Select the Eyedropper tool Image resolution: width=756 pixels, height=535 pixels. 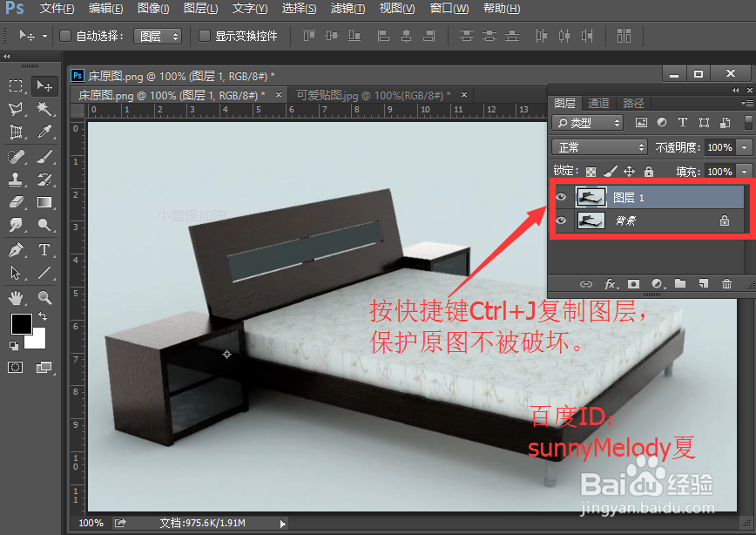(x=44, y=132)
